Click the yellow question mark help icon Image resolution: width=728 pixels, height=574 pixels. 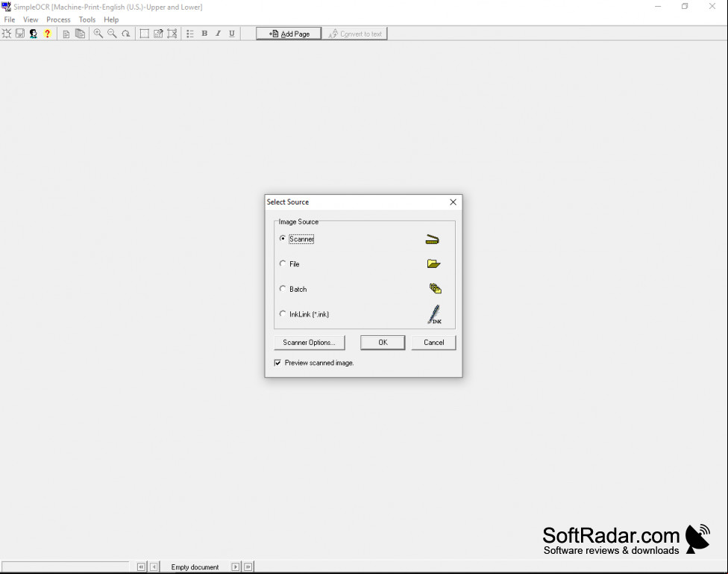pos(47,34)
